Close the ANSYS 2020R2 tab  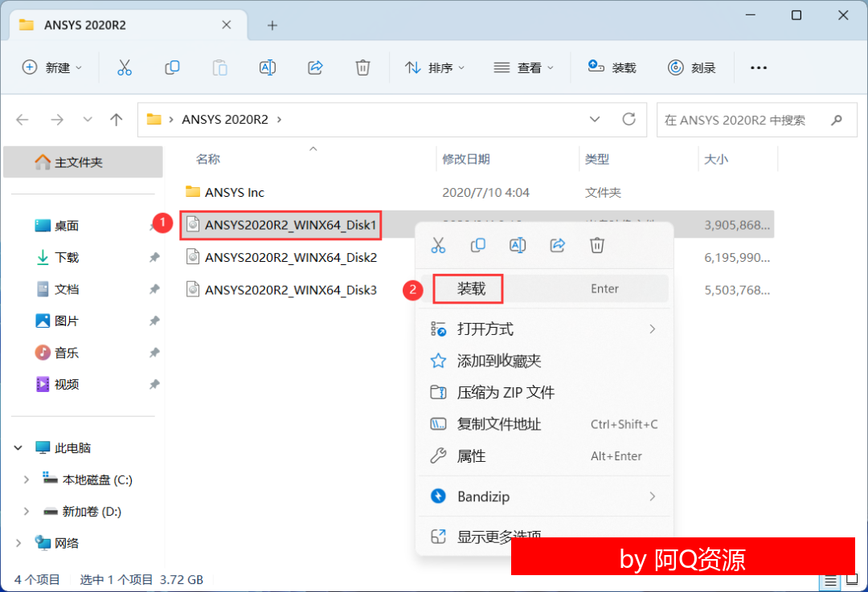coord(227,25)
